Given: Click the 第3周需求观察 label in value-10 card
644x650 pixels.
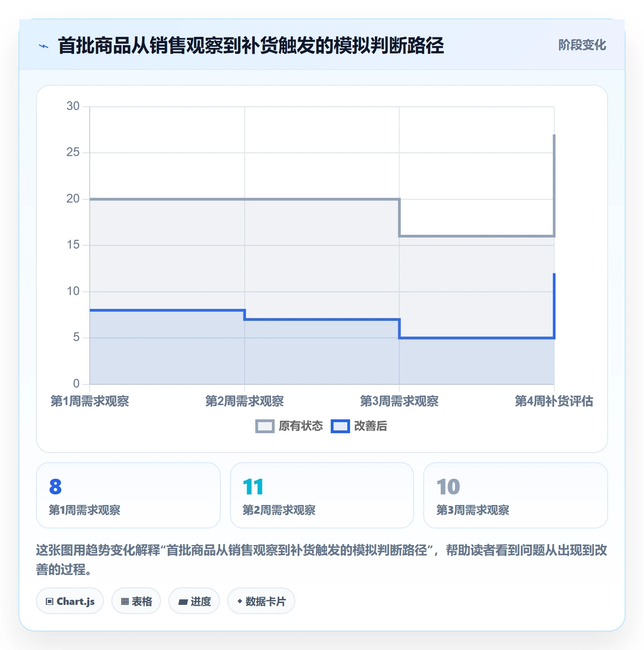Looking at the screenshot, I should point(472,510).
